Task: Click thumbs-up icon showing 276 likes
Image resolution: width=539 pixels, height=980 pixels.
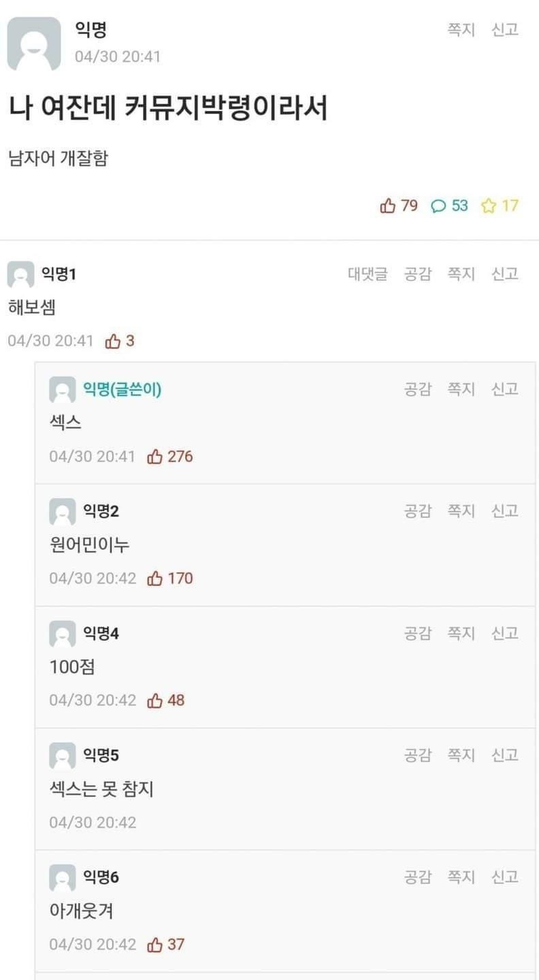Action: point(155,457)
